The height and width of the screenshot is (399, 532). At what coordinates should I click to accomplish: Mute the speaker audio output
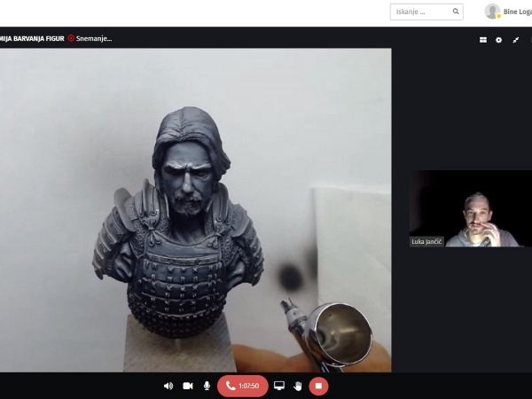click(168, 386)
